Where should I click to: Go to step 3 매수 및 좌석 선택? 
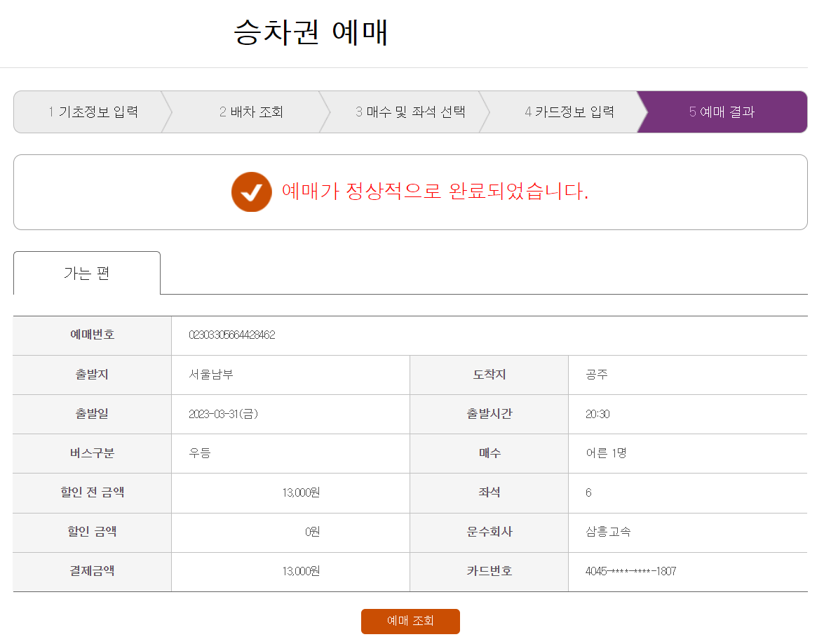coord(410,112)
